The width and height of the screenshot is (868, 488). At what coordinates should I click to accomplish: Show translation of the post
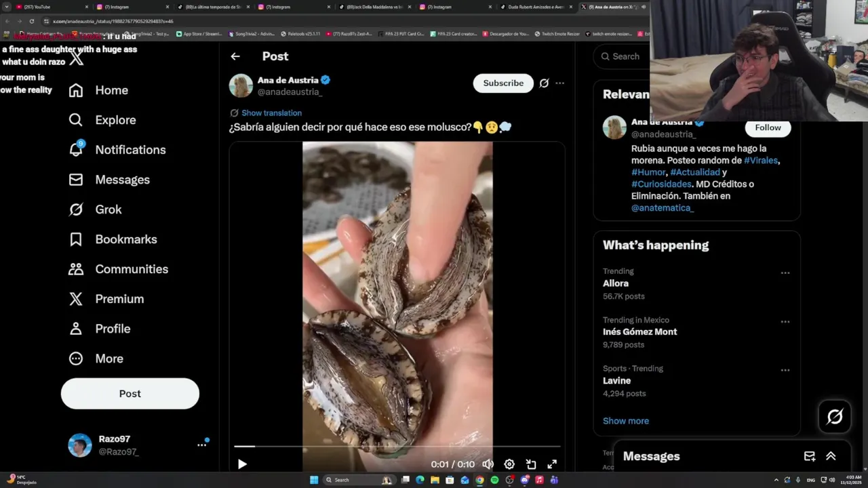point(271,113)
